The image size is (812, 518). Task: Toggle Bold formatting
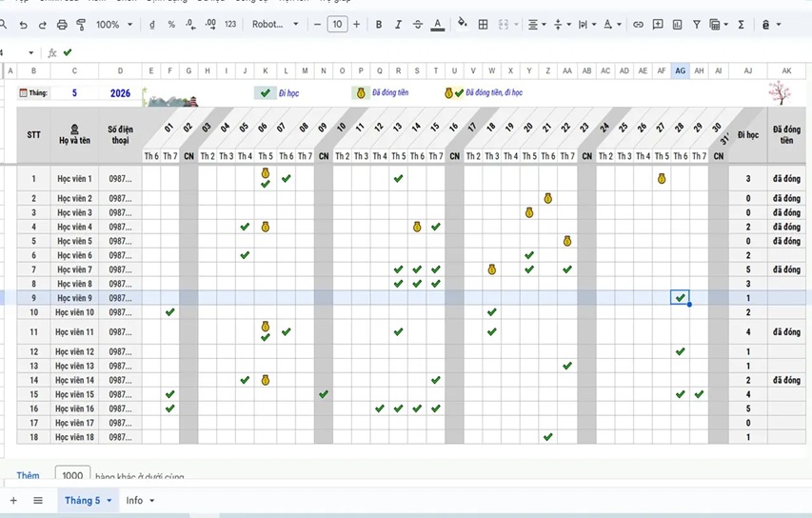point(379,25)
